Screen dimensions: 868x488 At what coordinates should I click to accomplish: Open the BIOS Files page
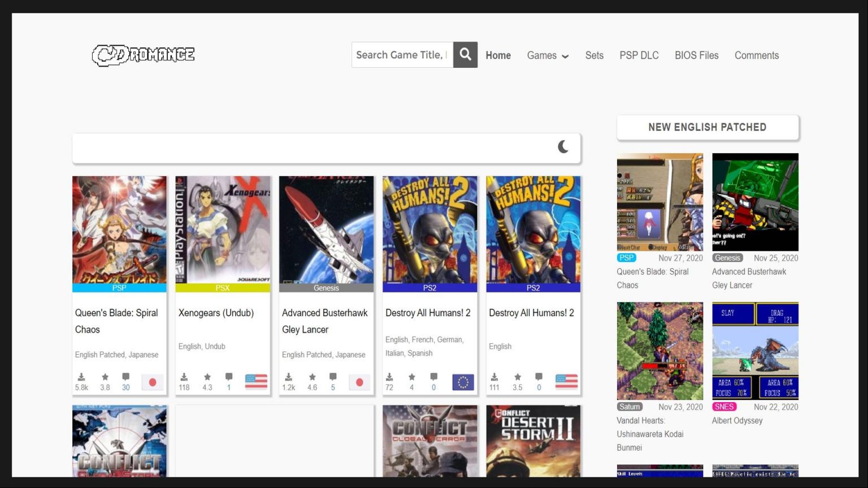click(696, 55)
